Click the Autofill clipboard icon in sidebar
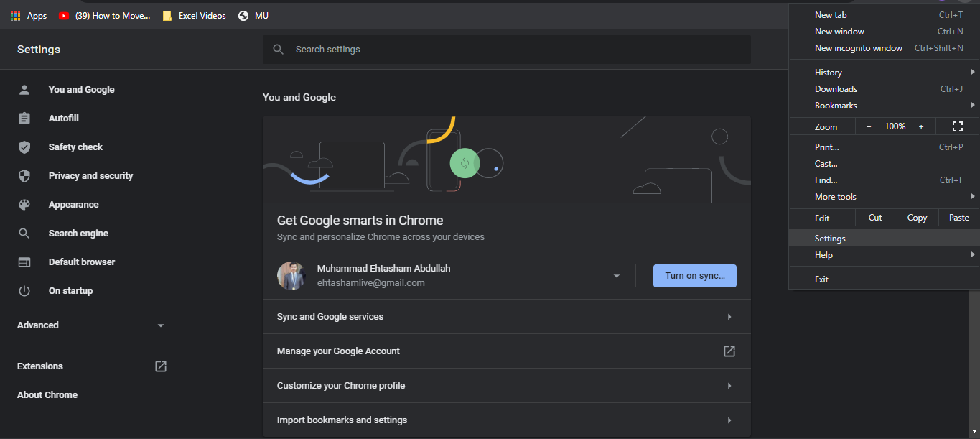 pos(24,119)
